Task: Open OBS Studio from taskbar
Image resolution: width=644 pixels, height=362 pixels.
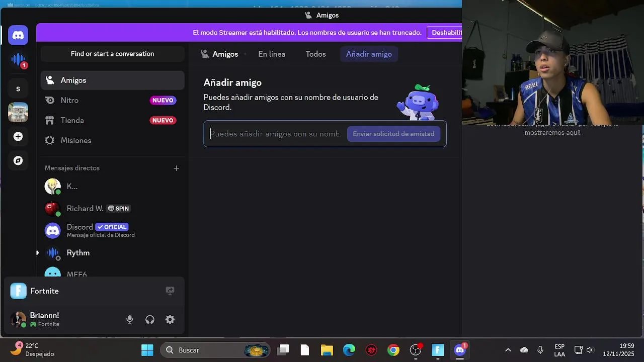Action: pos(416,350)
